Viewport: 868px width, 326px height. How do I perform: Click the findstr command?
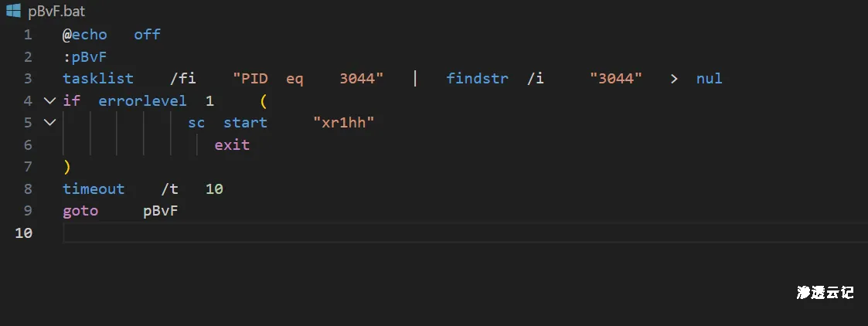(x=477, y=79)
